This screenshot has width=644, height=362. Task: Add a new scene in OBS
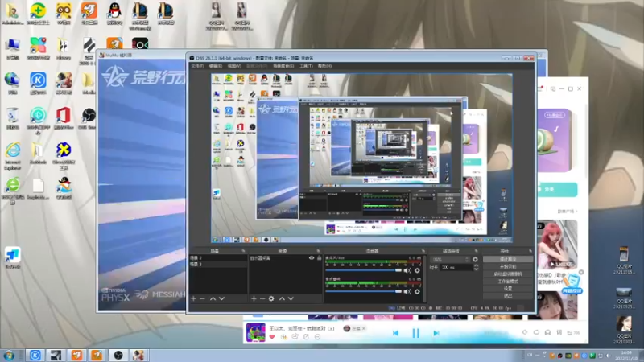[x=193, y=298]
